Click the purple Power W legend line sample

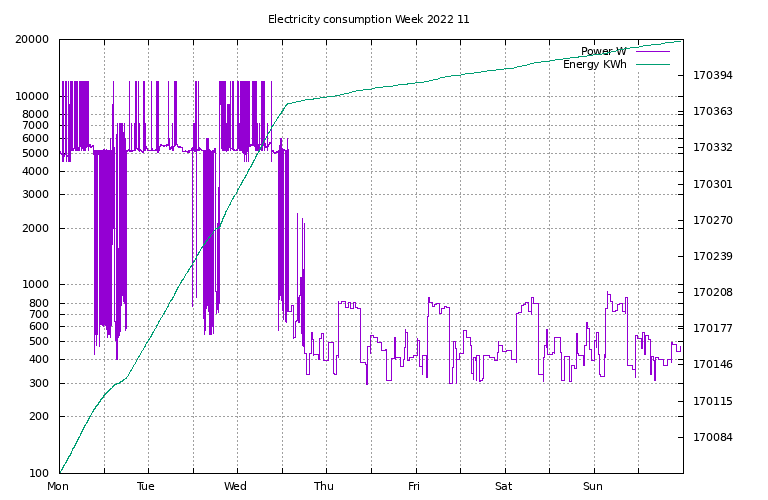tap(653, 51)
